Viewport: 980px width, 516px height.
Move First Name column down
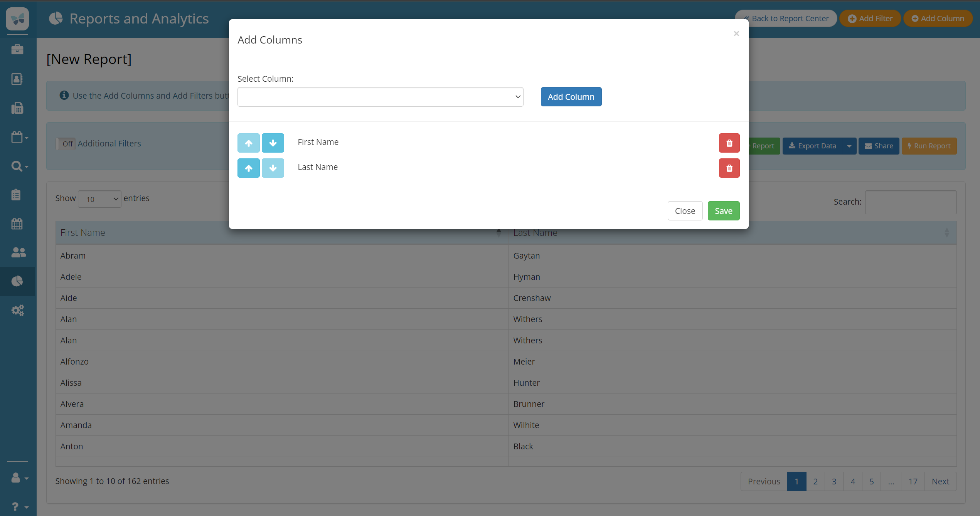(273, 143)
